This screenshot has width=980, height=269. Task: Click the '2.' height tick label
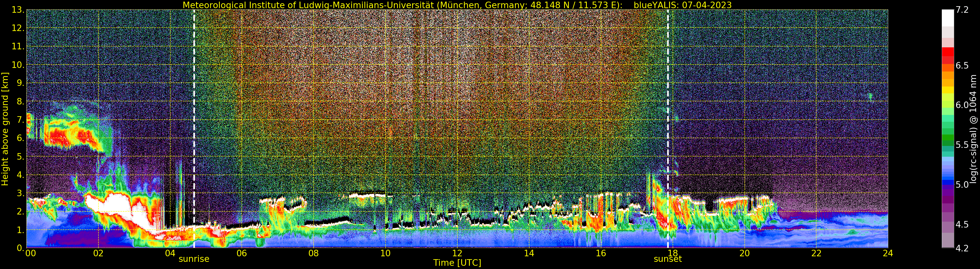click(21, 211)
